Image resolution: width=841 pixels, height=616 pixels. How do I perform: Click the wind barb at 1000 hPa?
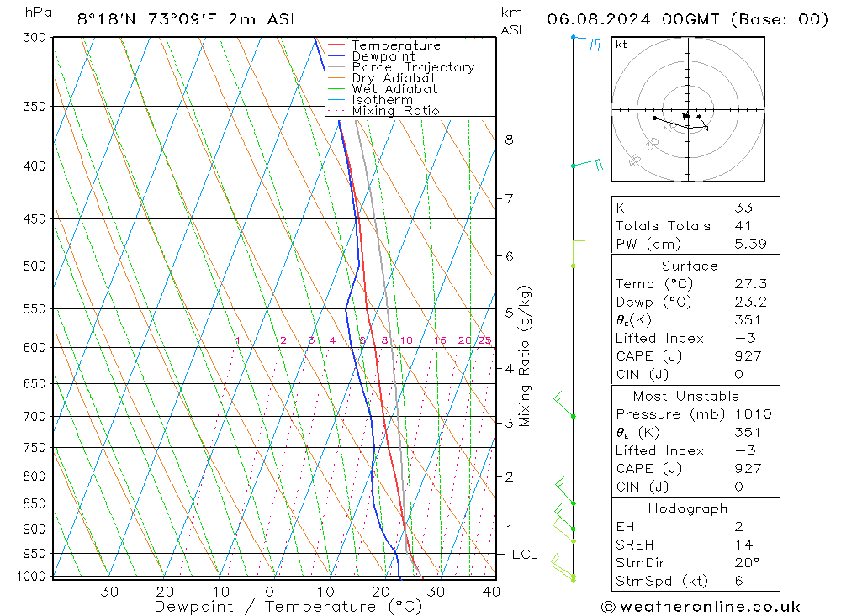[x=563, y=567]
